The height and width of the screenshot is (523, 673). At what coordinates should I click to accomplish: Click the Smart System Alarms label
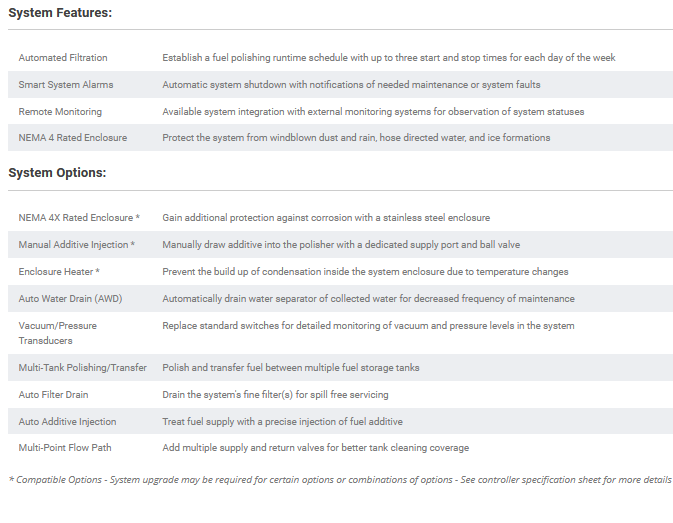coord(66,85)
